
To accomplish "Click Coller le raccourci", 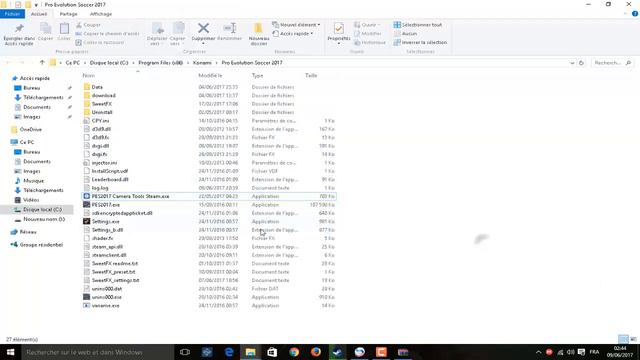I will click(100, 42).
